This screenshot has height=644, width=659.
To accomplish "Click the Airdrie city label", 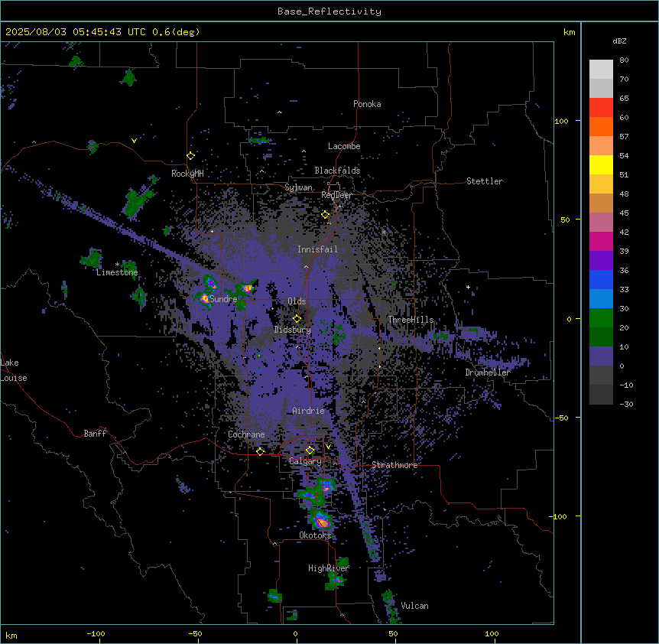I will (308, 411).
